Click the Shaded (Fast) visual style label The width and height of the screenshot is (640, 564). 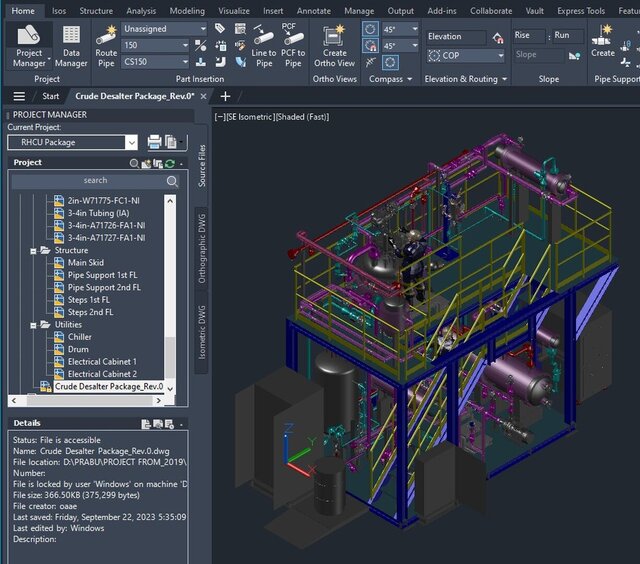click(302, 117)
